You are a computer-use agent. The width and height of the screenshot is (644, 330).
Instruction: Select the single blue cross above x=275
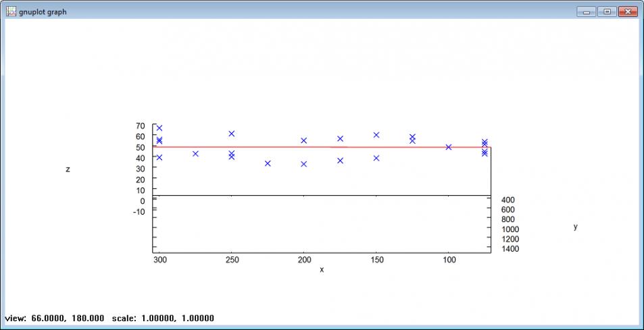195,154
